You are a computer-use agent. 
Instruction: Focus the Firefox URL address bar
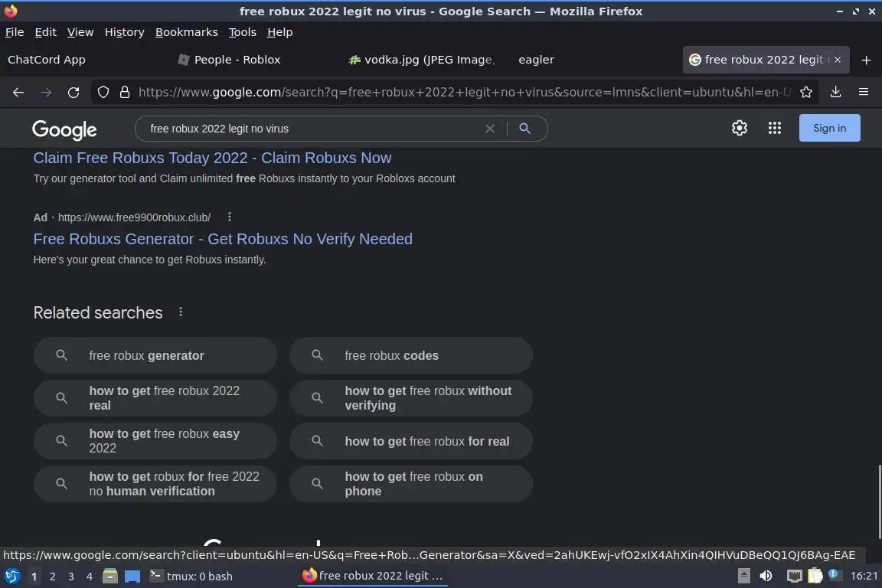point(464,93)
